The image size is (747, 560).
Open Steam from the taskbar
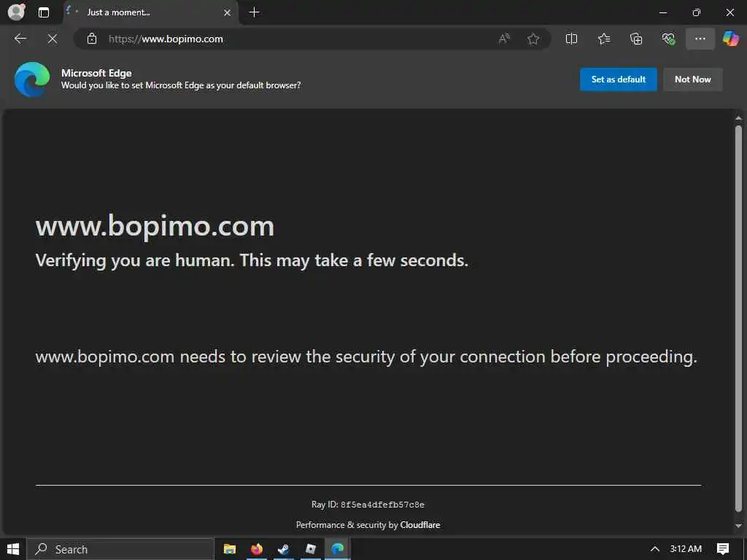(284, 549)
